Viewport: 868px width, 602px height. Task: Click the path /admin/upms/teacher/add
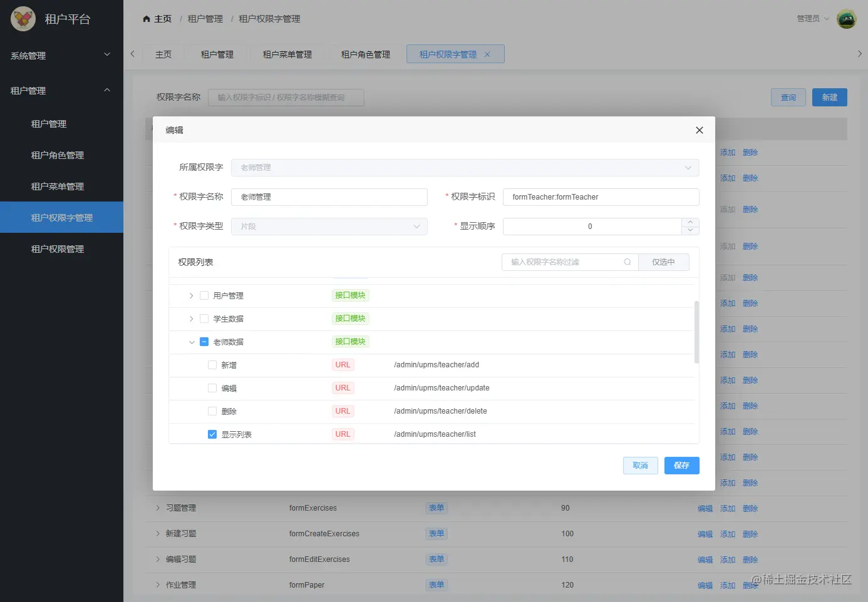[x=437, y=365]
